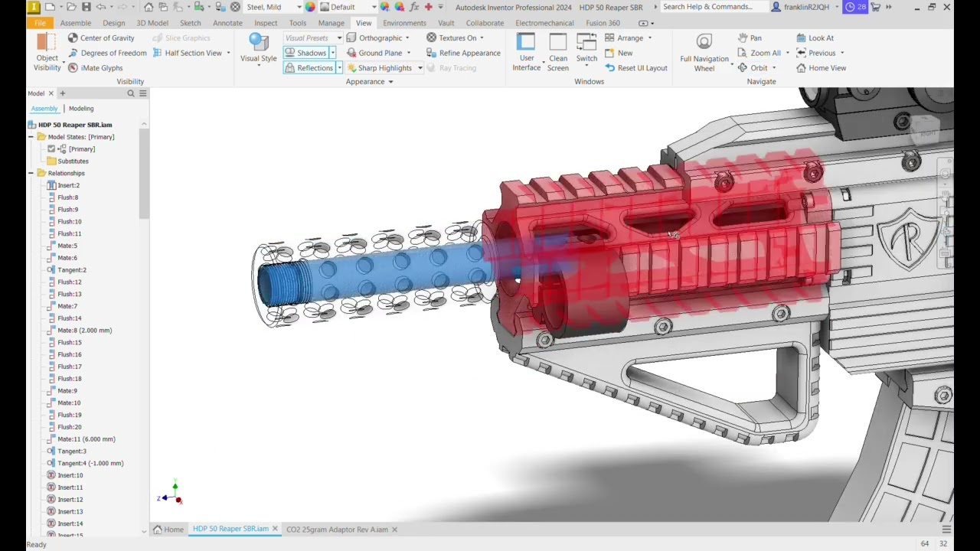Open the User Interface options

(526, 53)
